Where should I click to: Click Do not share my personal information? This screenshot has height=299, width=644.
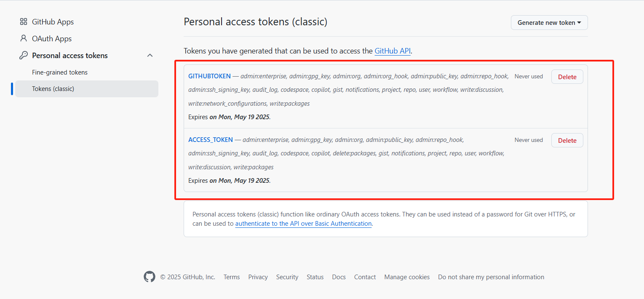491,277
